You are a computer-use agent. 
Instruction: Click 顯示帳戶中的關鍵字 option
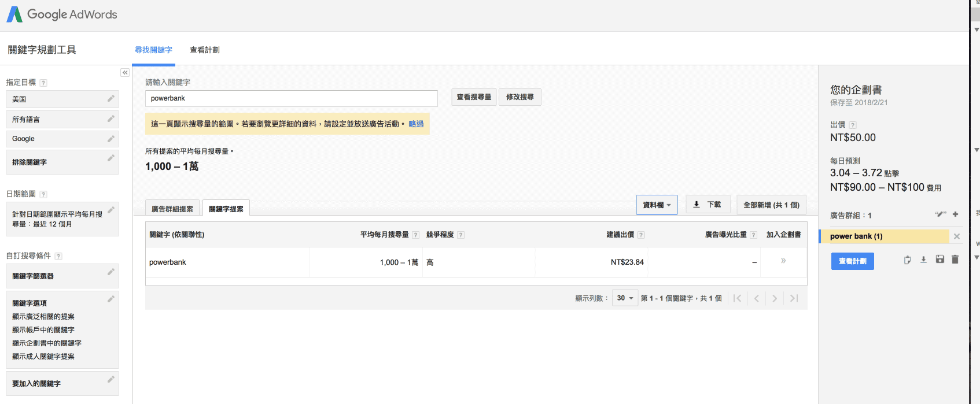point(43,330)
